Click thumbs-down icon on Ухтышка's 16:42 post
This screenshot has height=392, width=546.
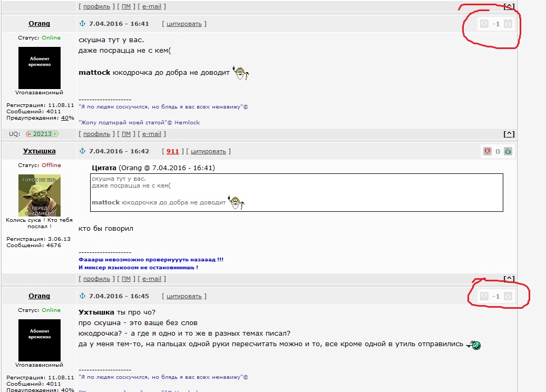coord(487,151)
